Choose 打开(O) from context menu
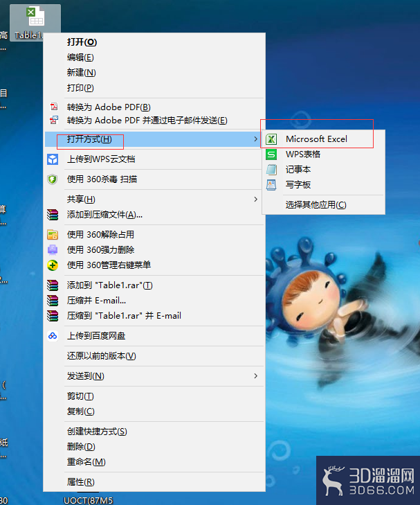Screen dimensions: 420x505 coord(154,42)
